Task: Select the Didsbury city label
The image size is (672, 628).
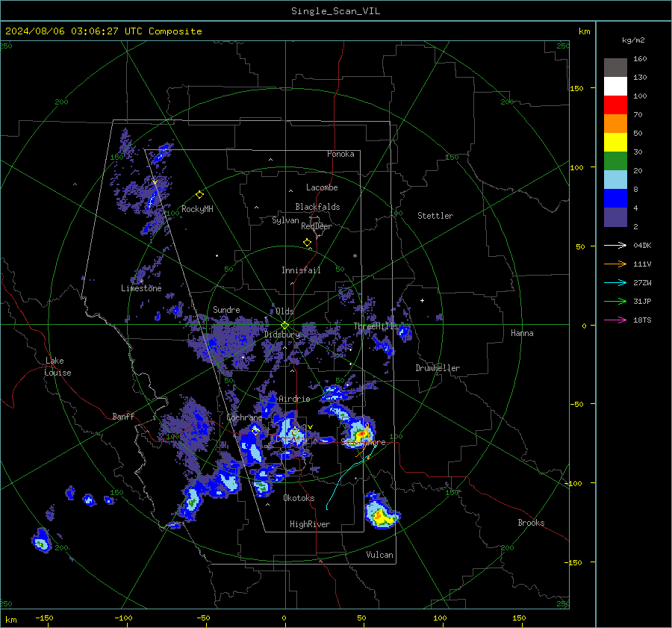Action: click(282, 335)
